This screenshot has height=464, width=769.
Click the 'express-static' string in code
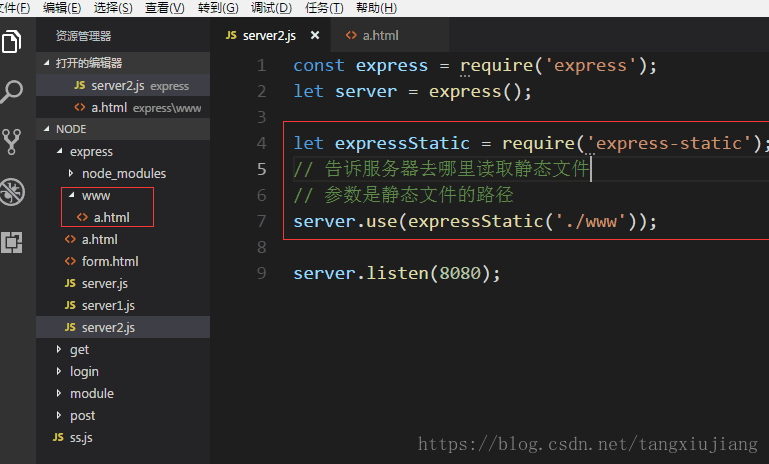[669, 143]
